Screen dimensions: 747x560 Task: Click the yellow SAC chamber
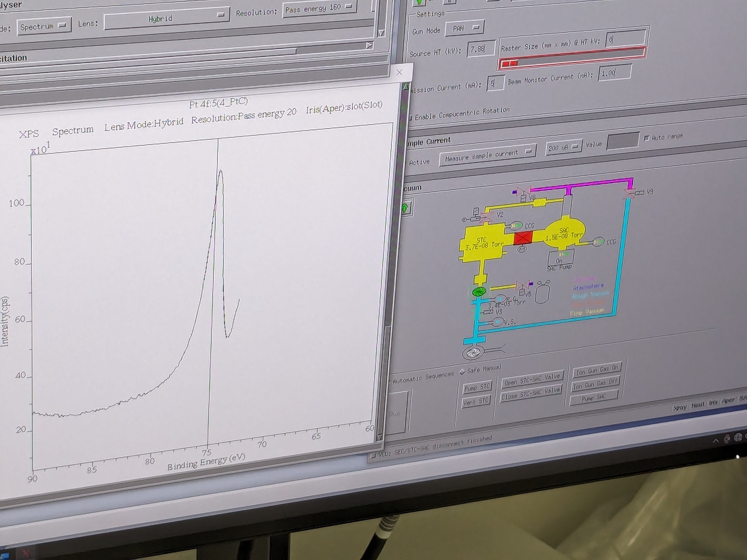tap(565, 233)
